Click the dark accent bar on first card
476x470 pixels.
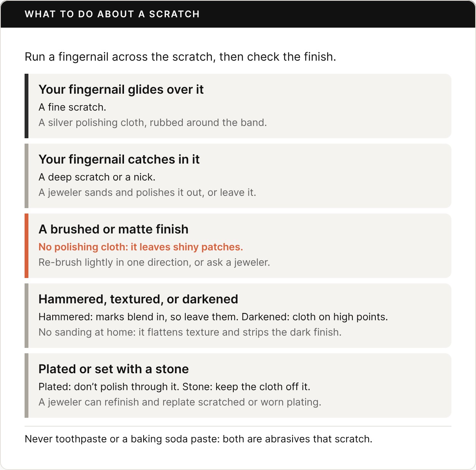coord(26,106)
